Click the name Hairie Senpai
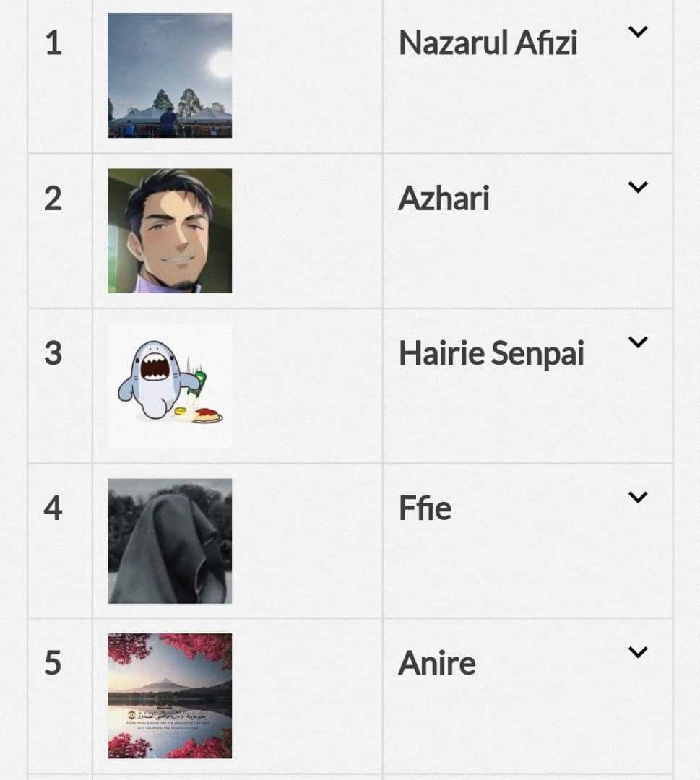This screenshot has height=780, width=700. click(491, 354)
